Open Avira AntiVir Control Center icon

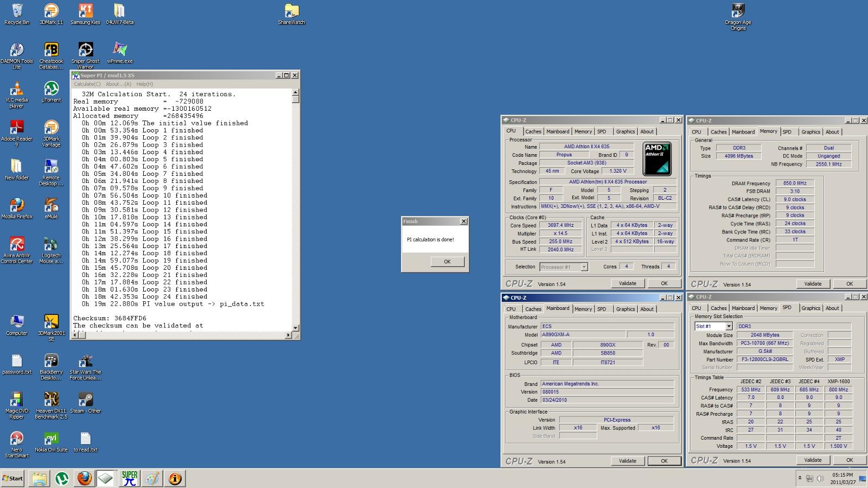pos(17,250)
